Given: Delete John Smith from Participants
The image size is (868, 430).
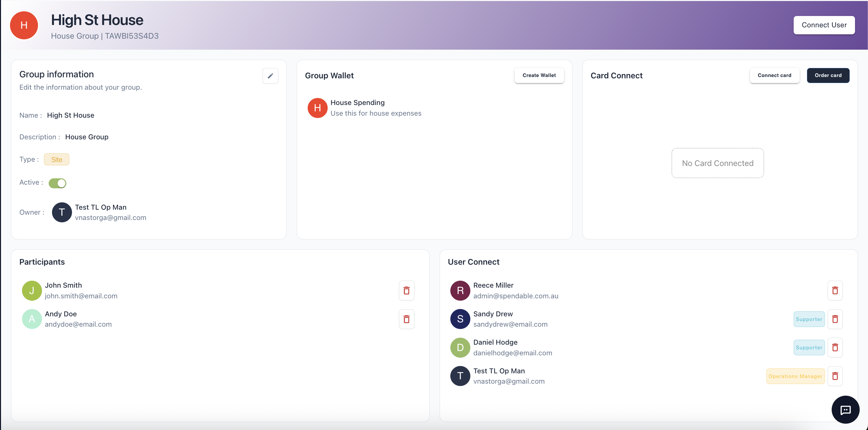Looking at the screenshot, I should 406,290.
